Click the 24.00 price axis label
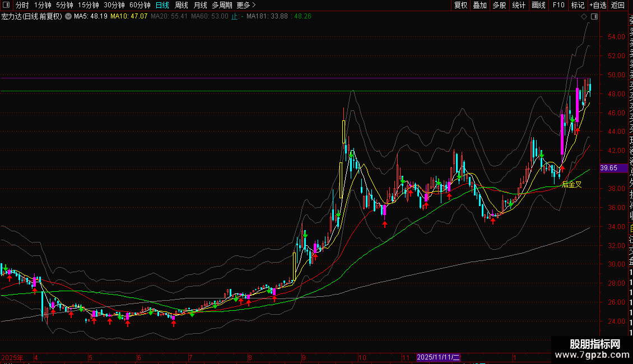633x364 pixels. (616, 321)
